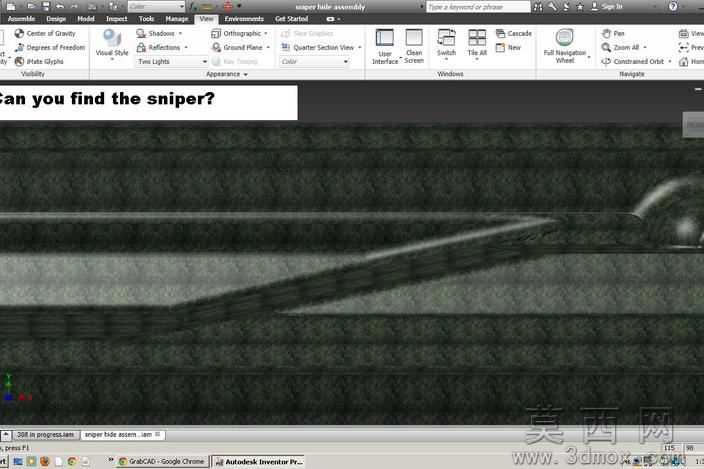Open the Model ribbon tab

(x=86, y=19)
